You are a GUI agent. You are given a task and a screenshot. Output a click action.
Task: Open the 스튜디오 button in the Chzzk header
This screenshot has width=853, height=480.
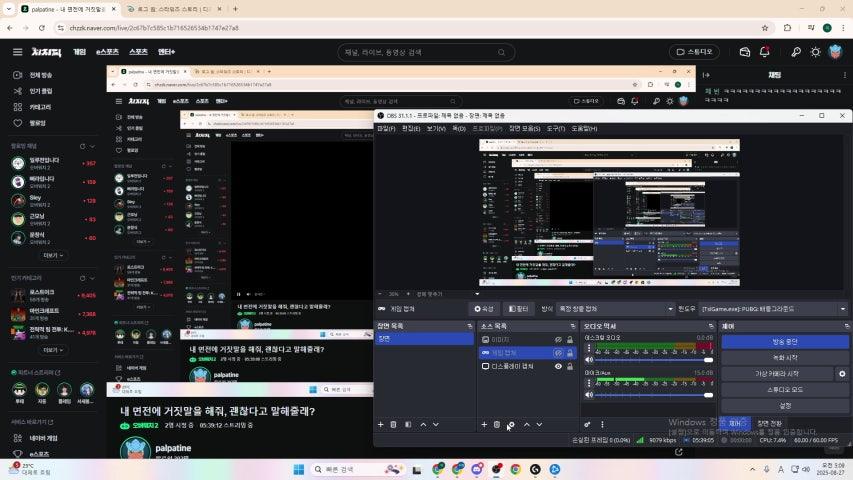click(694, 52)
